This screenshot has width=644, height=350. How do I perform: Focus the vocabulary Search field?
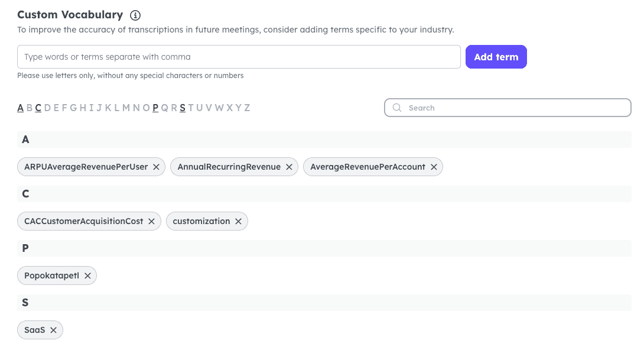(508, 108)
